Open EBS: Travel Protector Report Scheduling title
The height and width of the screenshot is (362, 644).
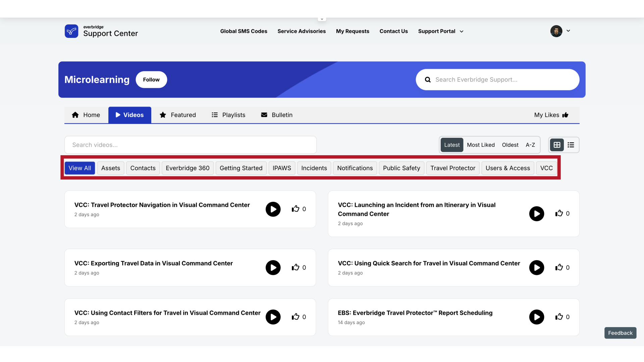[415, 313]
